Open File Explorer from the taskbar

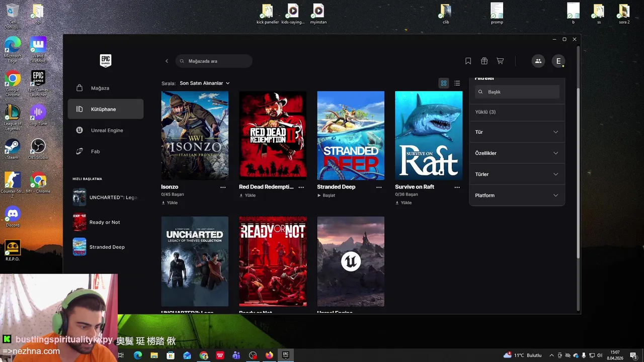154,355
